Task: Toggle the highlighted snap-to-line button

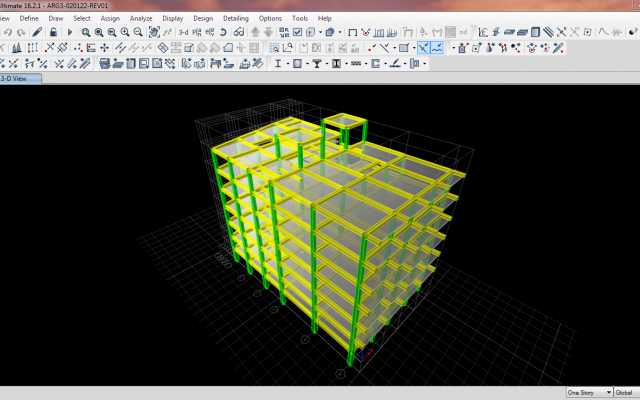Action: coord(437,48)
